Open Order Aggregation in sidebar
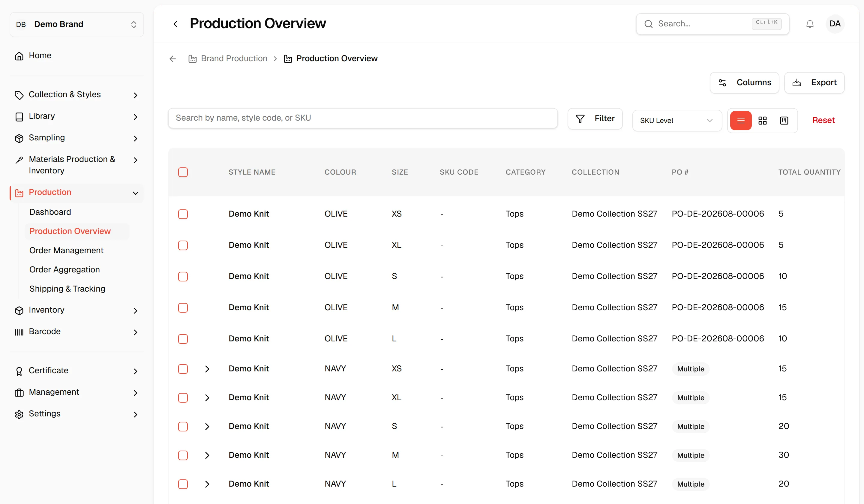The width and height of the screenshot is (864, 504). [x=64, y=269]
